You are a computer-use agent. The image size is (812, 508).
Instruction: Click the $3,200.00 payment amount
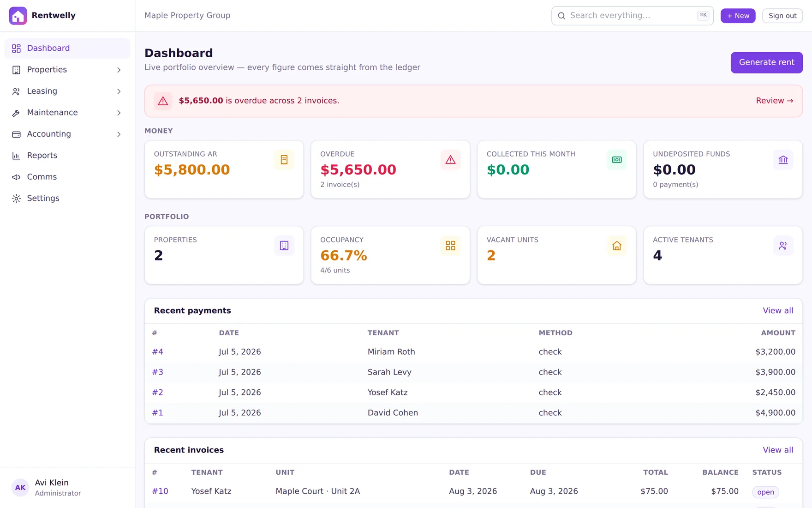tap(775, 352)
